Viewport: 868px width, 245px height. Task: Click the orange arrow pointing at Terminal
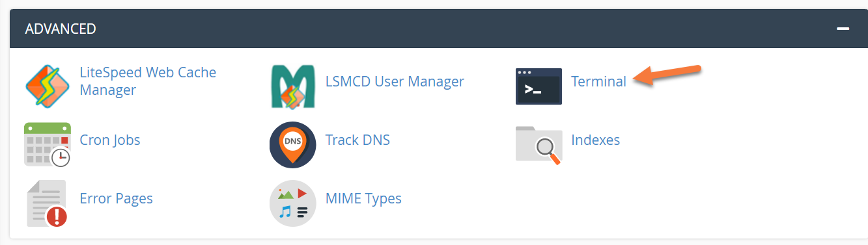pos(666,75)
